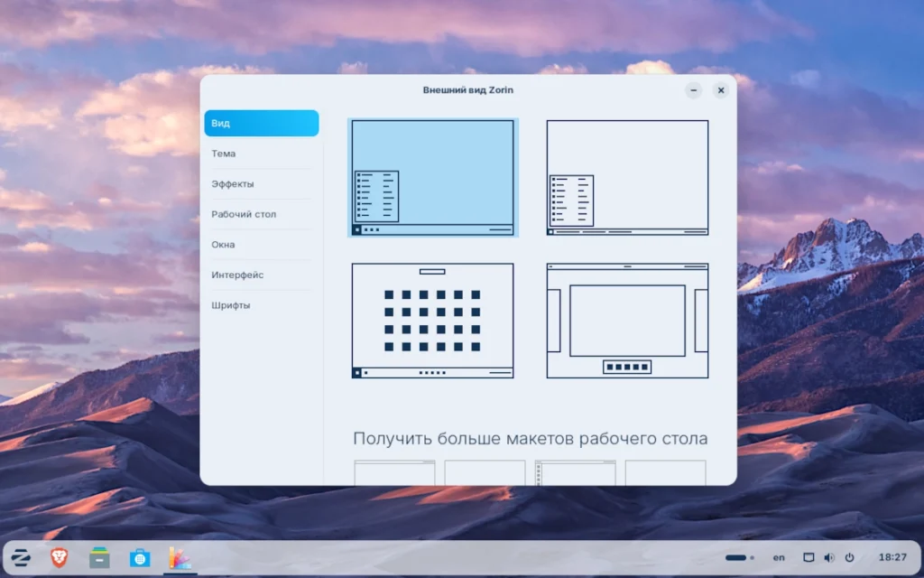Choose the white layout with a start menu list
Viewport: 924px width, 578px height.
tap(628, 178)
